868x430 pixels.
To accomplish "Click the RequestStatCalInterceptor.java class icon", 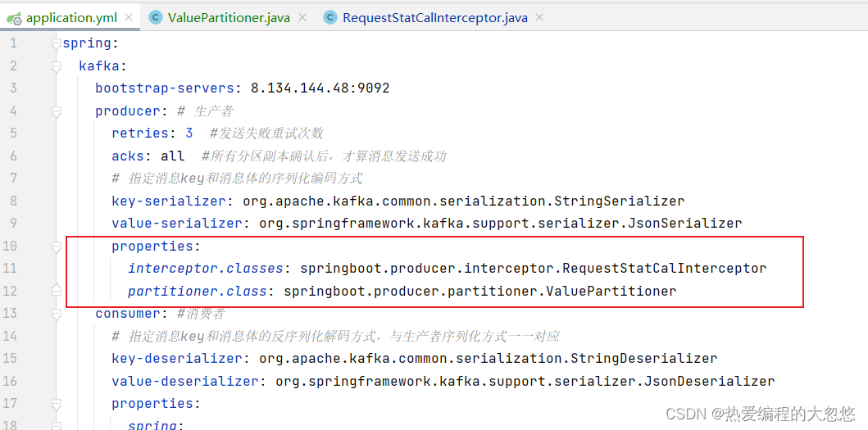I will [330, 18].
